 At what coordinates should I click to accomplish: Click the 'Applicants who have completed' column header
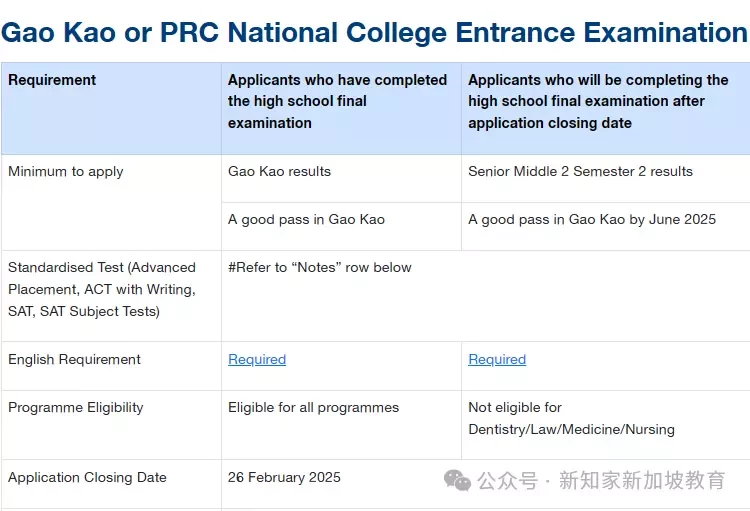pyautogui.click(x=337, y=101)
